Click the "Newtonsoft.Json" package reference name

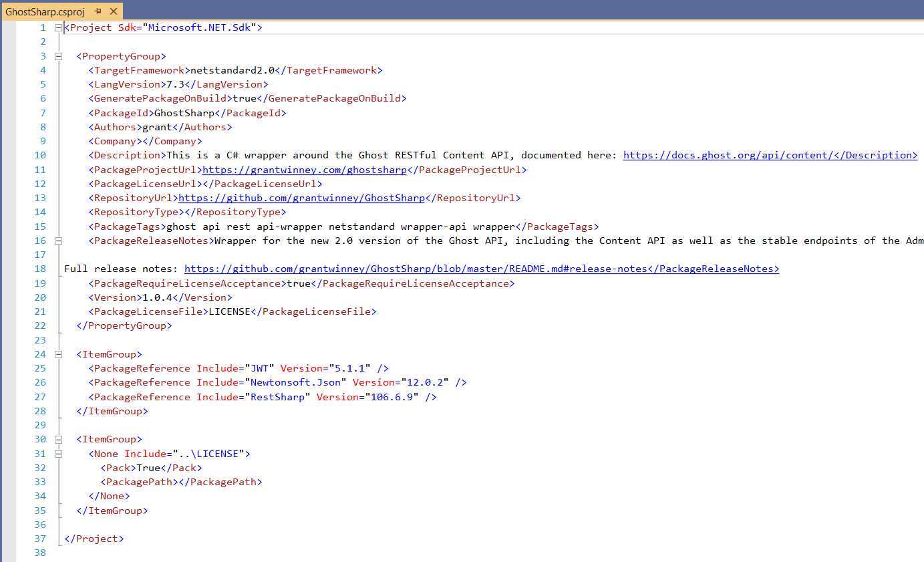tap(295, 382)
